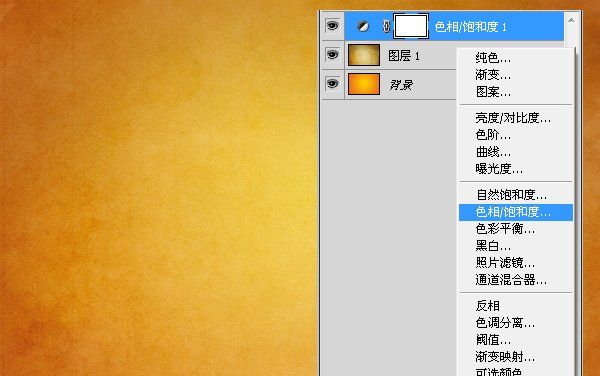Select the 背景 layer name
The image size is (600, 376).
[401, 85]
